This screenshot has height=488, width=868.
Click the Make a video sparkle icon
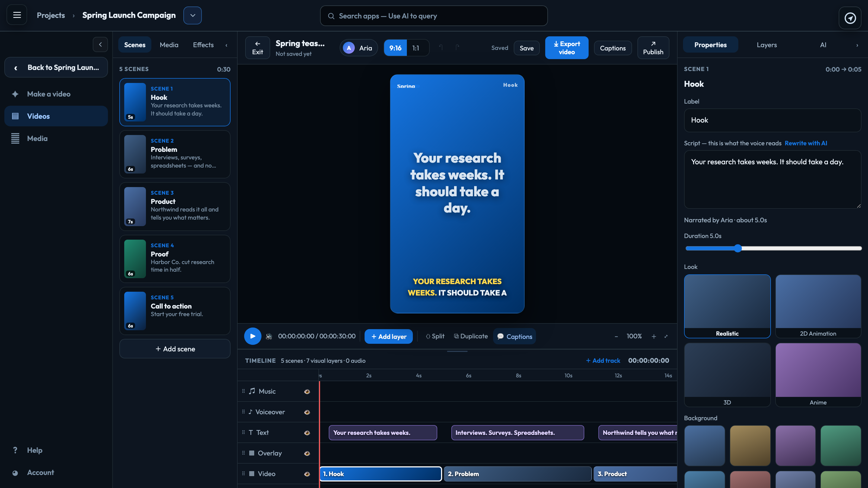pyautogui.click(x=15, y=94)
